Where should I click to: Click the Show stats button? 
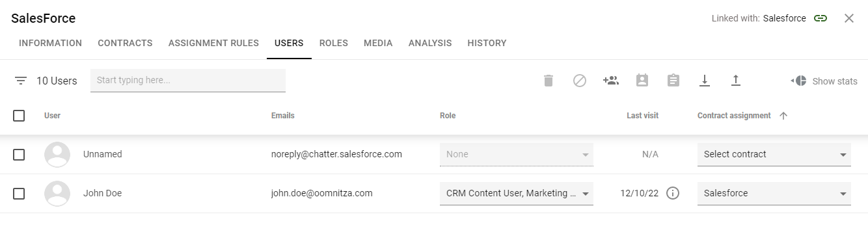tap(824, 81)
